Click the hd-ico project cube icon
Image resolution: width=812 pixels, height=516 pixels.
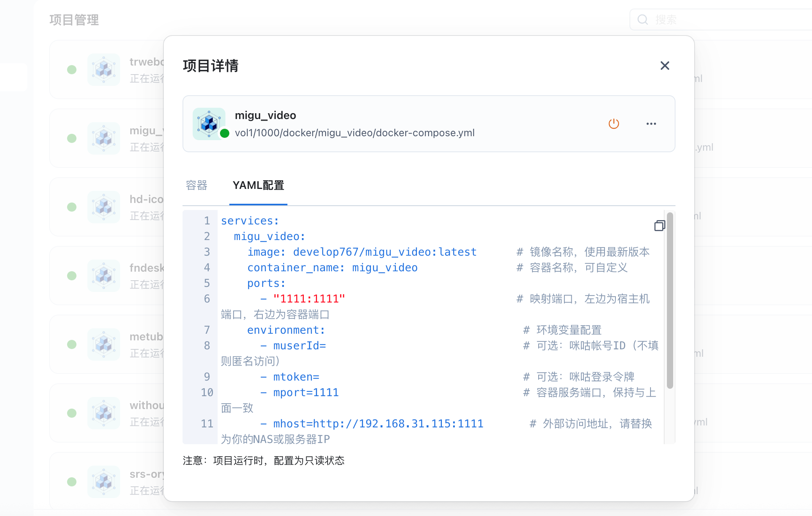(104, 207)
